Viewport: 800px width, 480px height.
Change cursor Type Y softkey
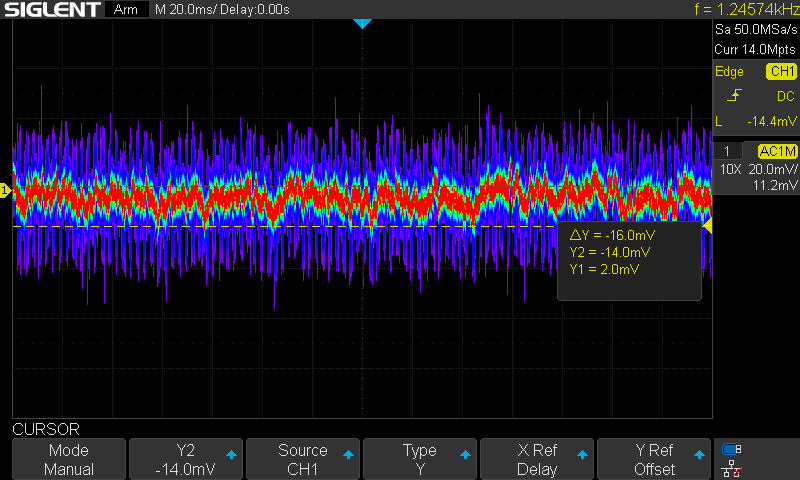point(419,459)
